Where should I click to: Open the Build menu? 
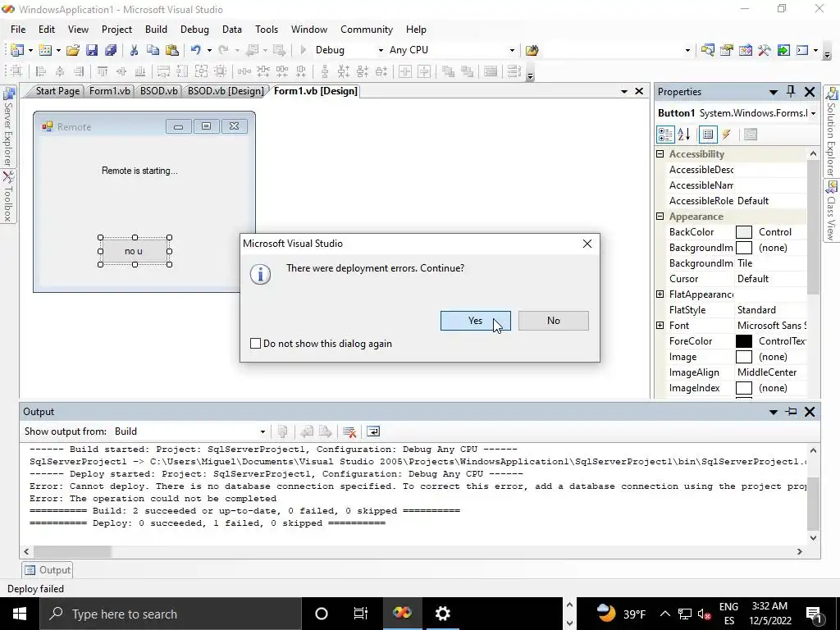(156, 30)
